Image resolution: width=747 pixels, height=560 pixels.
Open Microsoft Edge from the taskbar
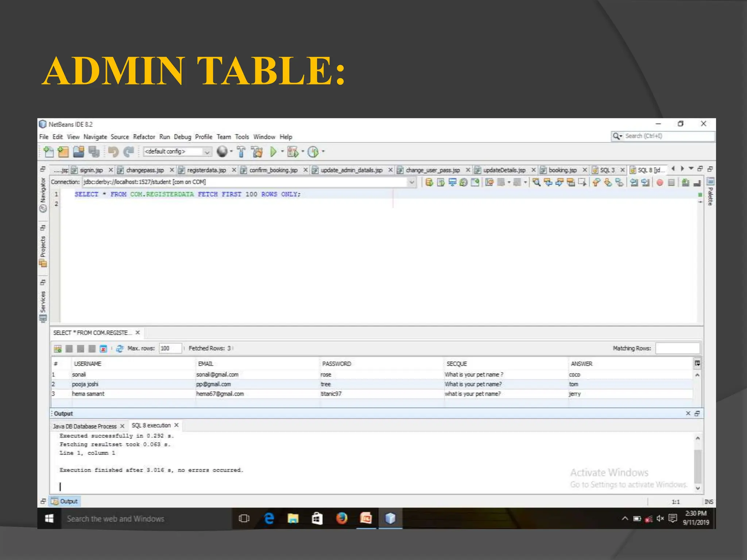(269, 518)
